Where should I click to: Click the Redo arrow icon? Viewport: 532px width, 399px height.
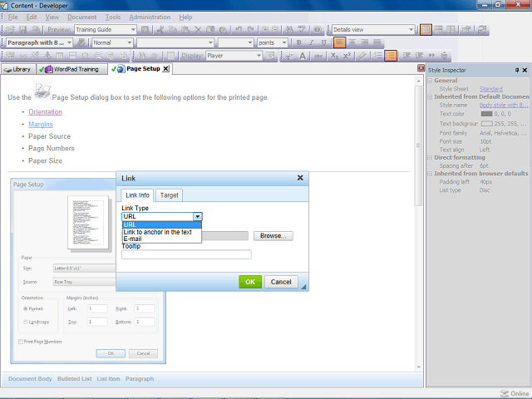click(251, 30)
